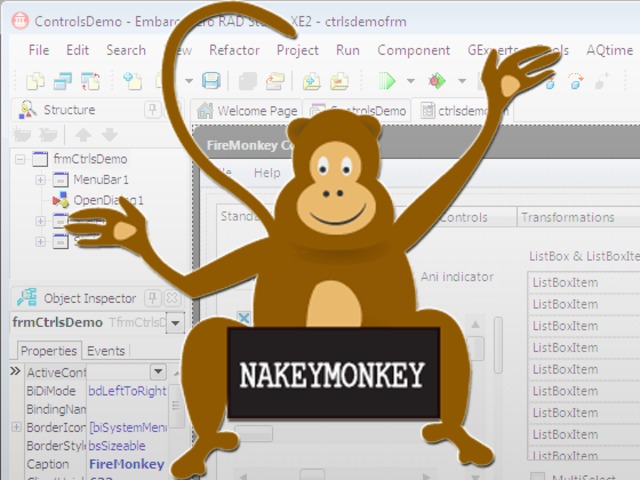
Task: Click the Structure toolbar move down arrow
Action: click(109, 134)
